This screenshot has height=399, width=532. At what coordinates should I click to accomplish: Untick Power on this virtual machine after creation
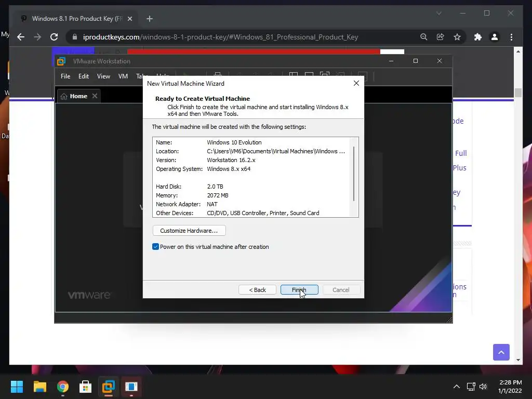pyautogui.click(x=156, y=247)
